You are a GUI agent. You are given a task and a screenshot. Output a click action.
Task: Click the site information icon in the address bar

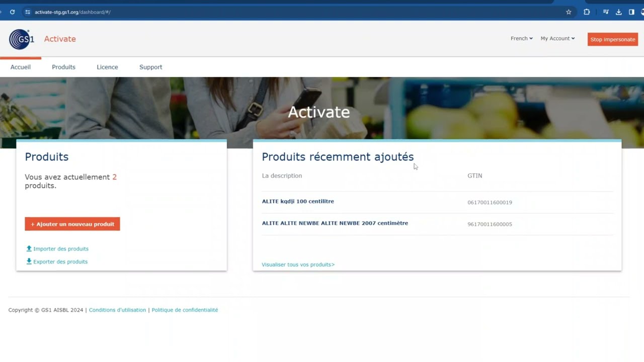(x=28, y=12)
